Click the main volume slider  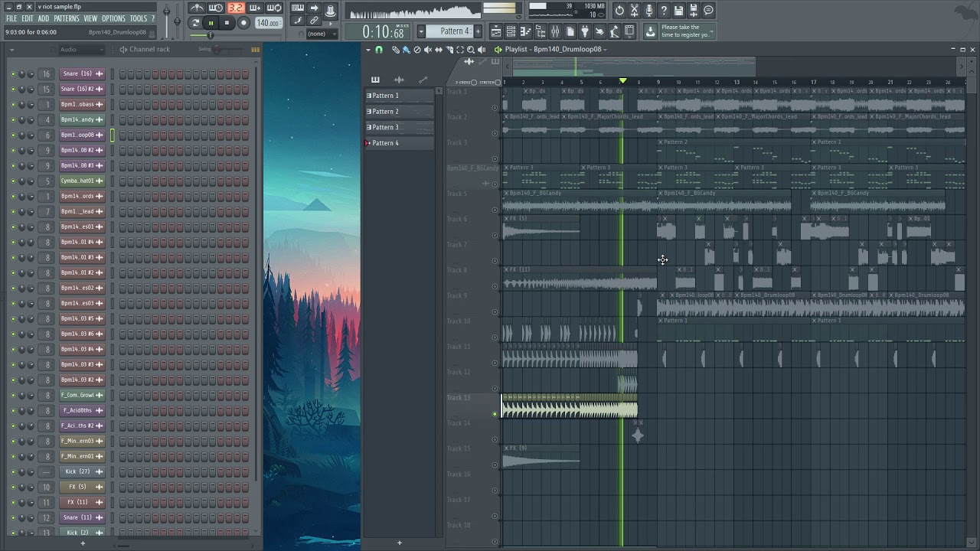pyautogui.click(x=168, y=21)
